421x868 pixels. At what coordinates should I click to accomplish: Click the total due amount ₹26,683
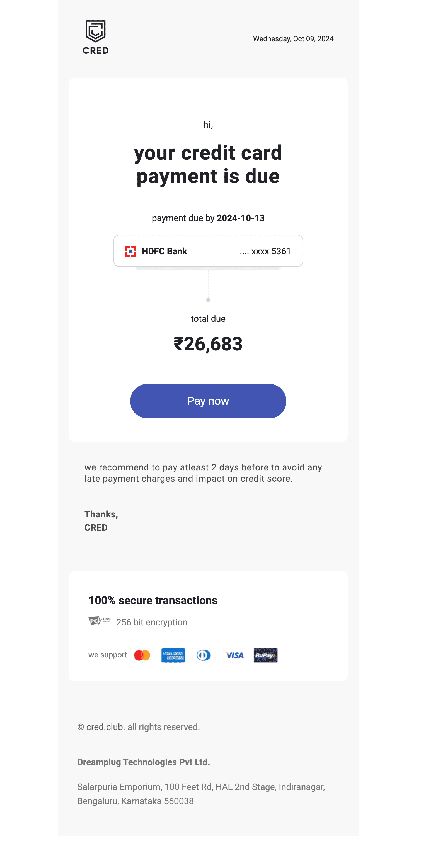208,344
